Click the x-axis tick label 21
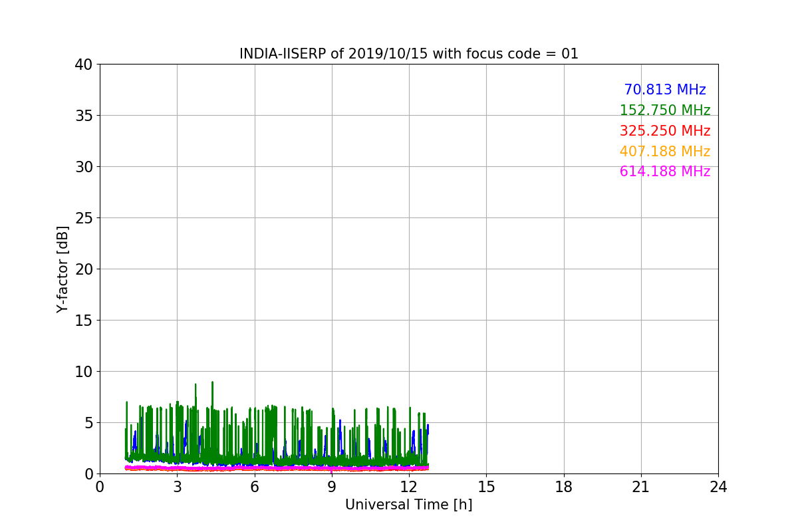This screenshot has height=532, width=798. click(x=641, y=487)
